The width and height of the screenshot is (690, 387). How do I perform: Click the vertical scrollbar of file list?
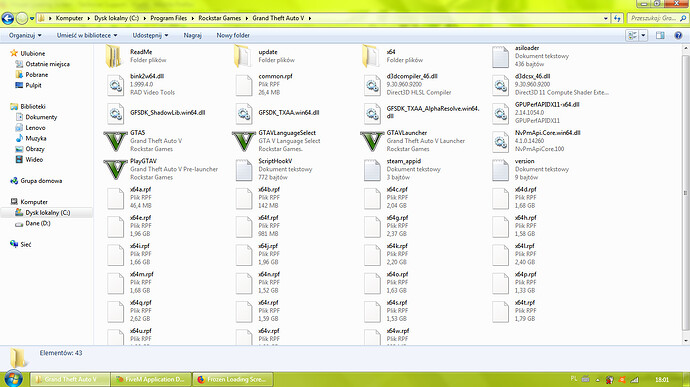click(x=686, y=194)
